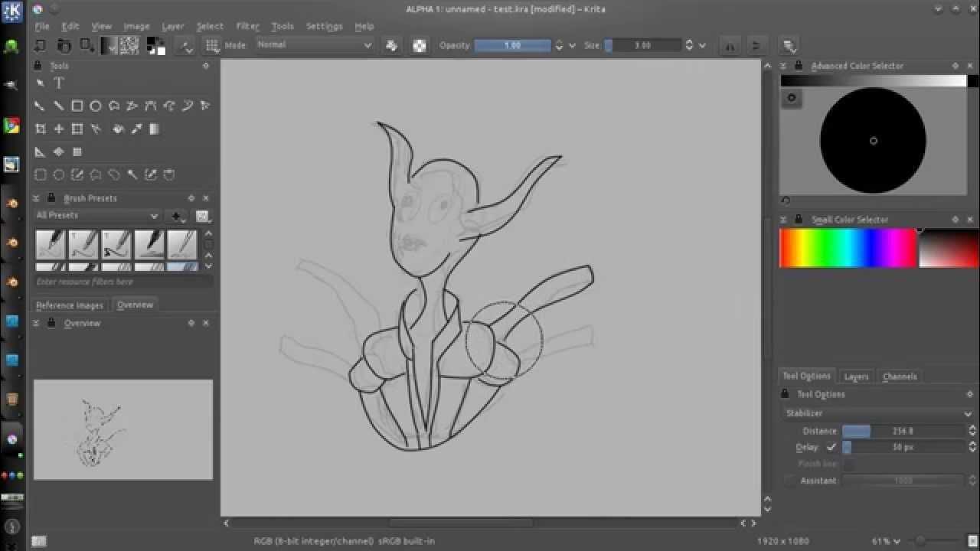Click the 1920 x 1080 size in status bar
980x551 pixels.
[x=783, y=541]
